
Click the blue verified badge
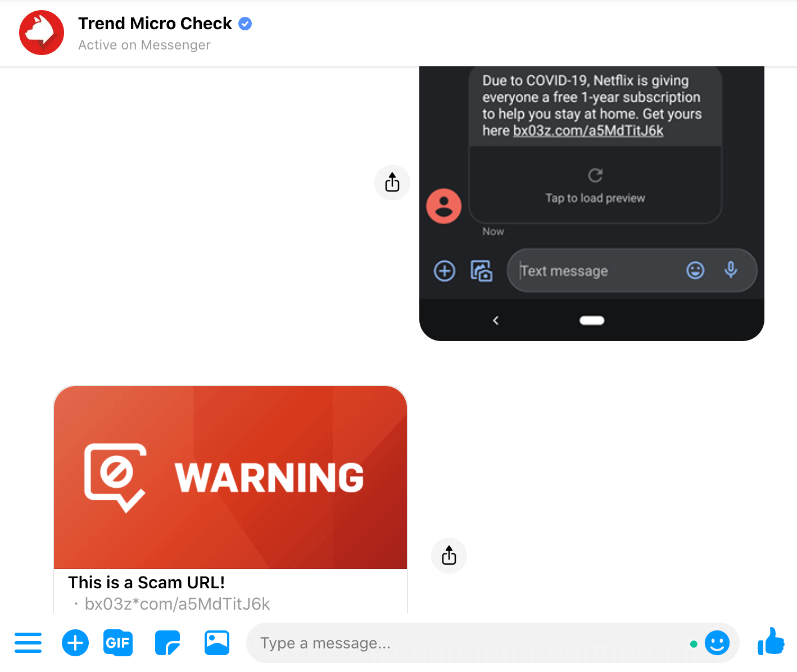245,24
